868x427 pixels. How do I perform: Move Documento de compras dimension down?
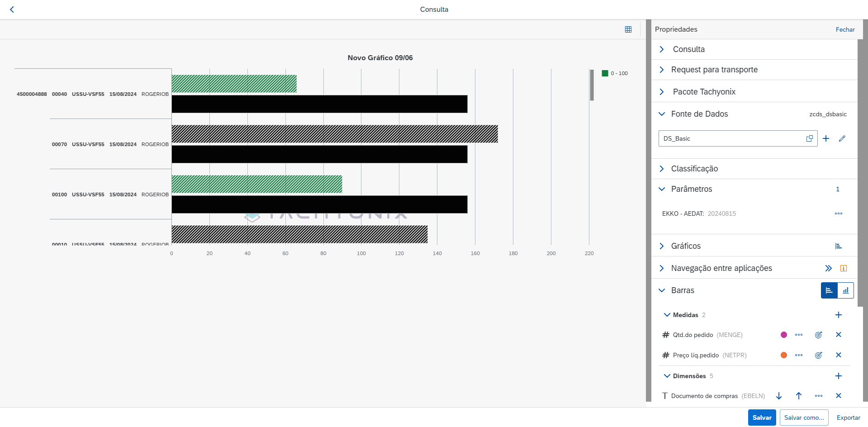(779, 396)
